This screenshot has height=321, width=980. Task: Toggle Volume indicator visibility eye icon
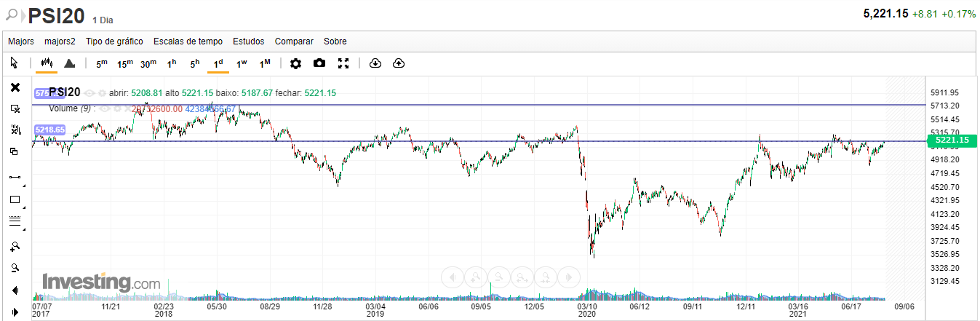click(105, 108)
